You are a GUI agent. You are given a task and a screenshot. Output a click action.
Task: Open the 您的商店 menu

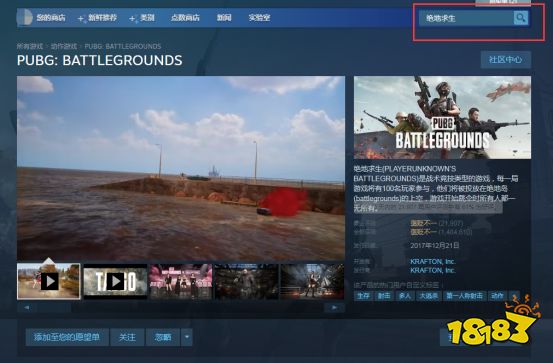[51, 18]
